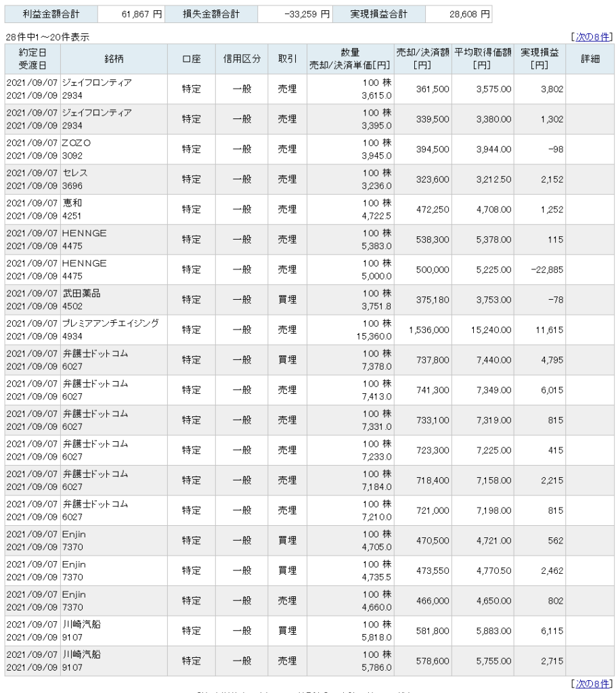Click the 詳細 column header
The height and width of the screenshot is (693, 616).
pos(590,59)
